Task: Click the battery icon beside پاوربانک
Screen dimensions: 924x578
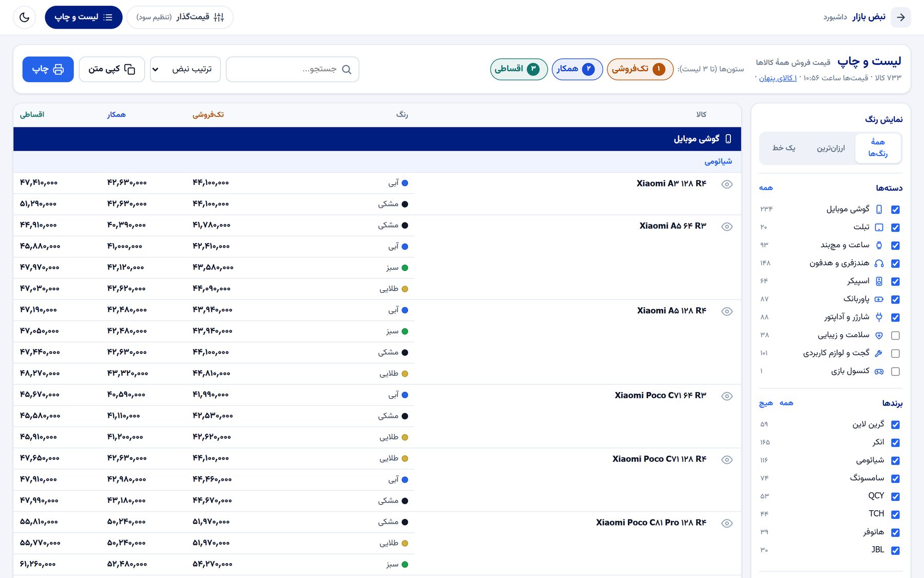Action: (879, 299)
